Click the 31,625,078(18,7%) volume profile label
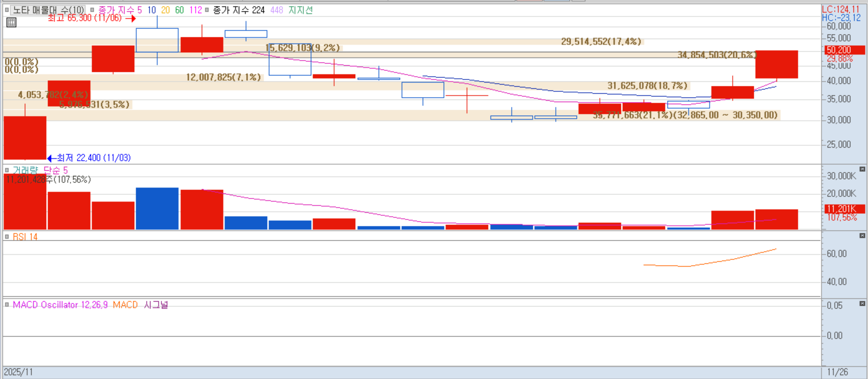868x379 pixels. coord(647,85)
